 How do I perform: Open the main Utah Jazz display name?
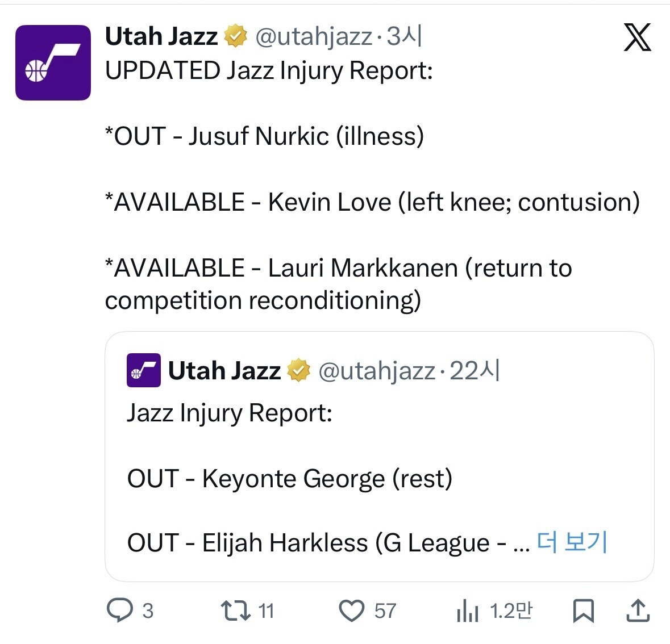[161, 37]
